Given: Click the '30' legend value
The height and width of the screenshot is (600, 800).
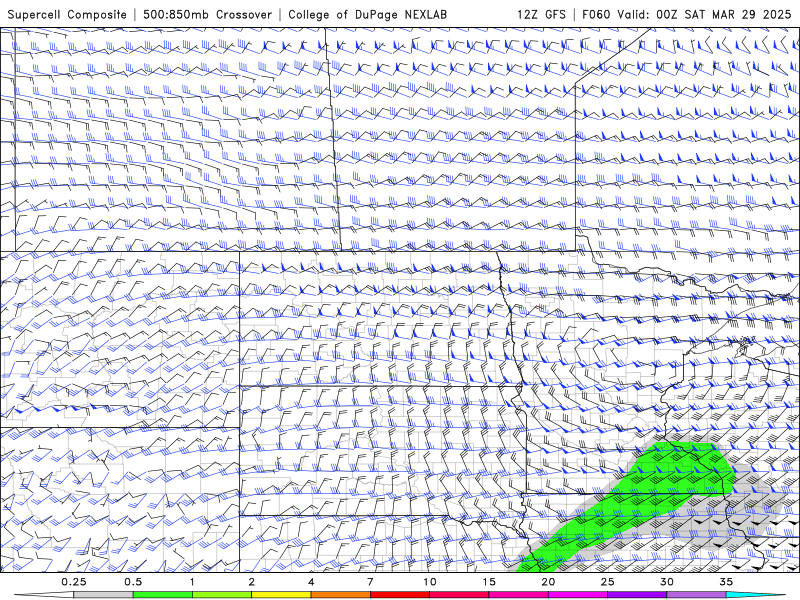Looking at the screenshot, I should click(667, 582).
